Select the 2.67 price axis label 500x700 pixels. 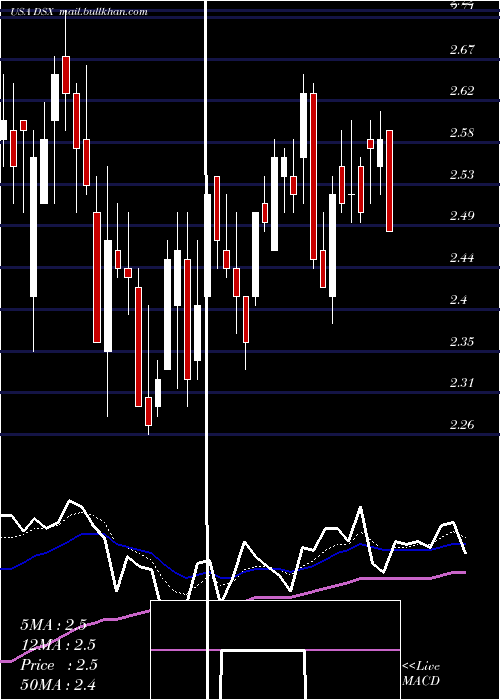462,49
